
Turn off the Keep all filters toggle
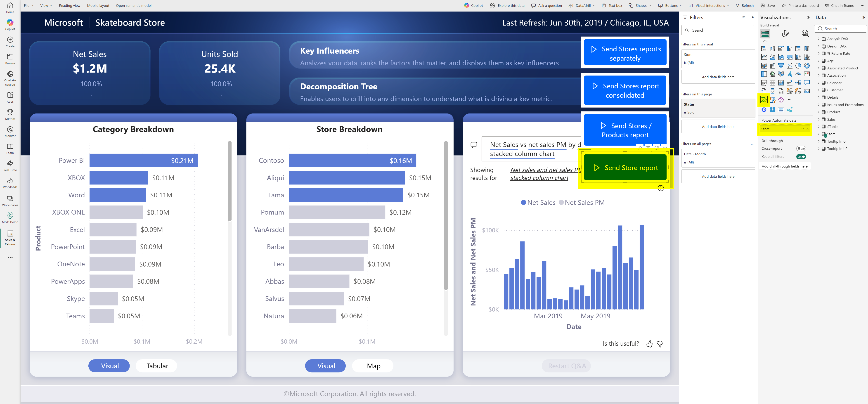tap(801, 157)
